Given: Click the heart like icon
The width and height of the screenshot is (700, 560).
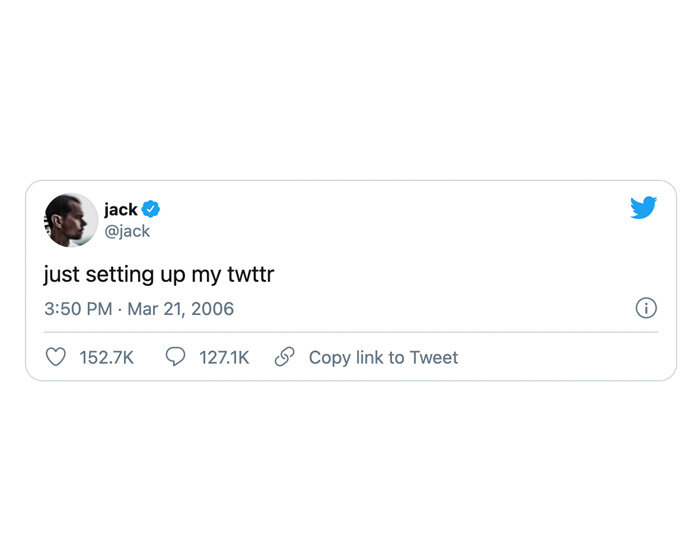Looking at the screenshot, I should click(x=57, y=357).
